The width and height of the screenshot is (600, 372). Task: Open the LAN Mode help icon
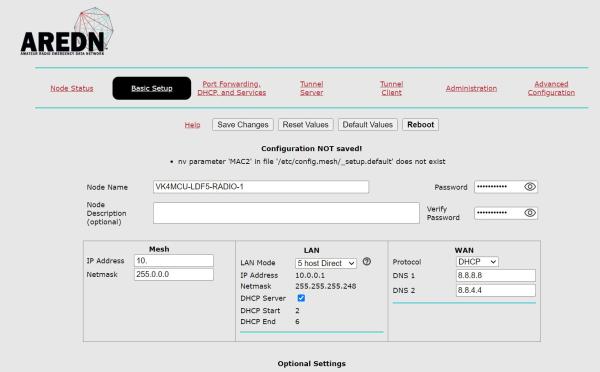pyautogui.click(x=367, y=261)
